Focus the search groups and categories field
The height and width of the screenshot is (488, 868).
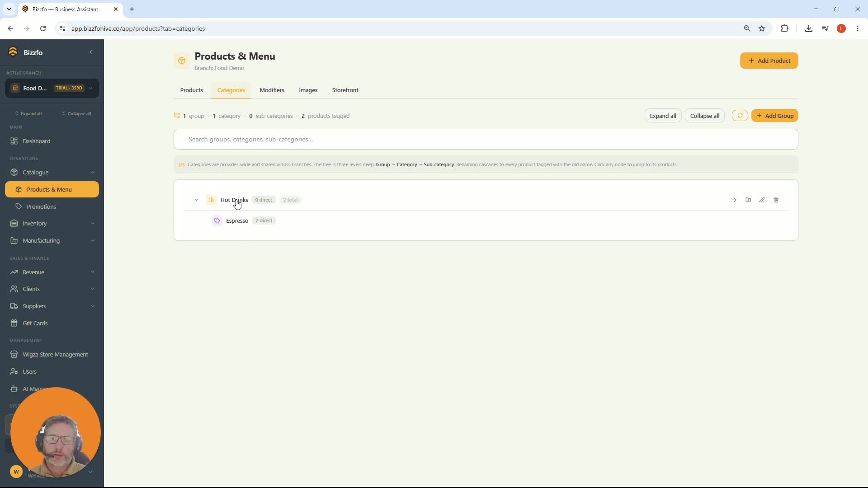tap(486, 139)
